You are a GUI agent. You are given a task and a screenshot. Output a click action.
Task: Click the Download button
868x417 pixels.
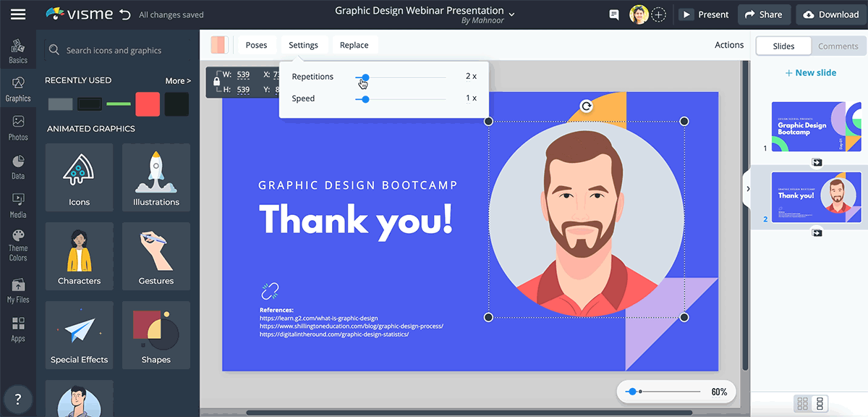point(831,14)
